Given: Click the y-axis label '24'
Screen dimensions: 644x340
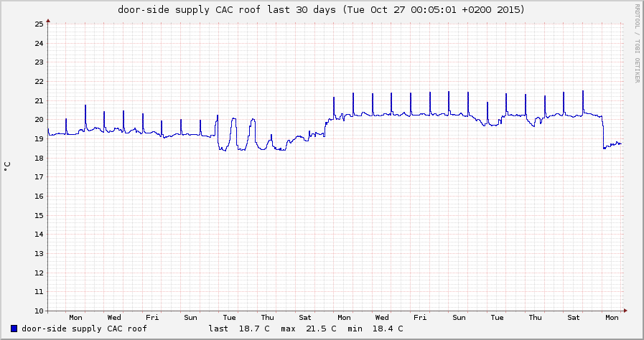Looking at the screenshot, I should [39, 43].
